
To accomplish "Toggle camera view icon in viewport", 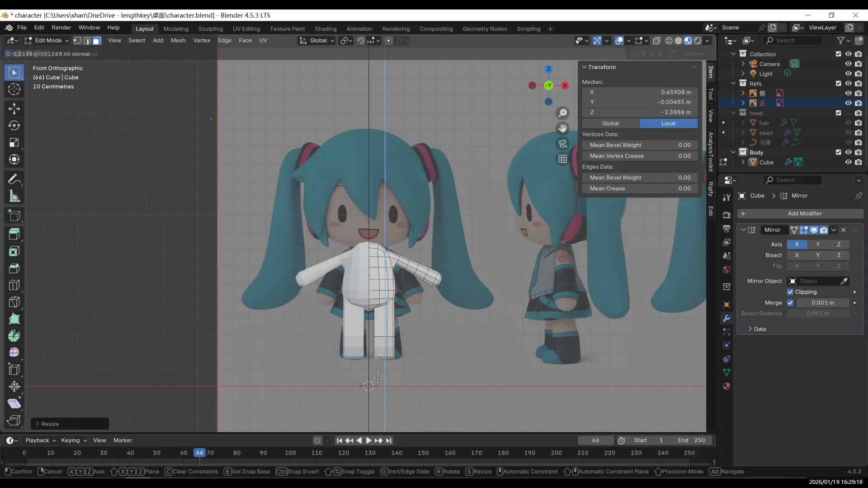I will click(562, 144).
